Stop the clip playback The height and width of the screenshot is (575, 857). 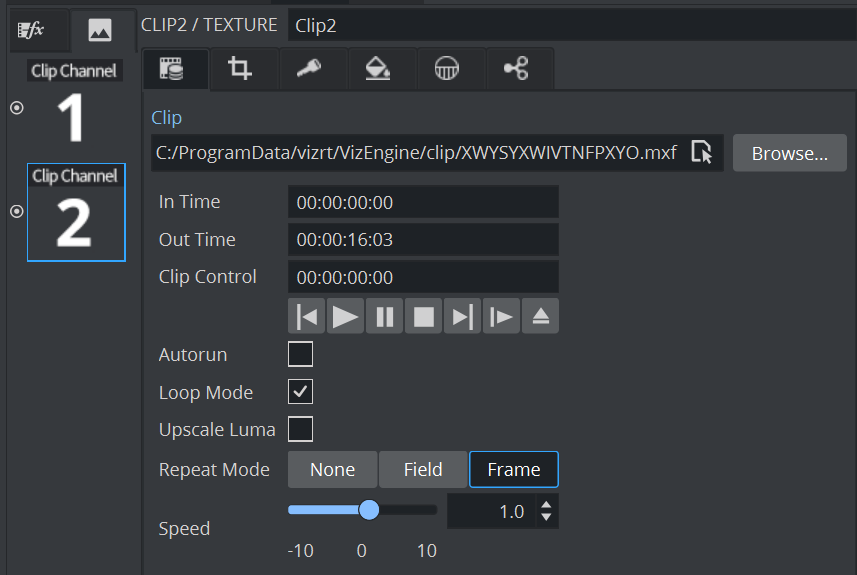coord(424,316)
